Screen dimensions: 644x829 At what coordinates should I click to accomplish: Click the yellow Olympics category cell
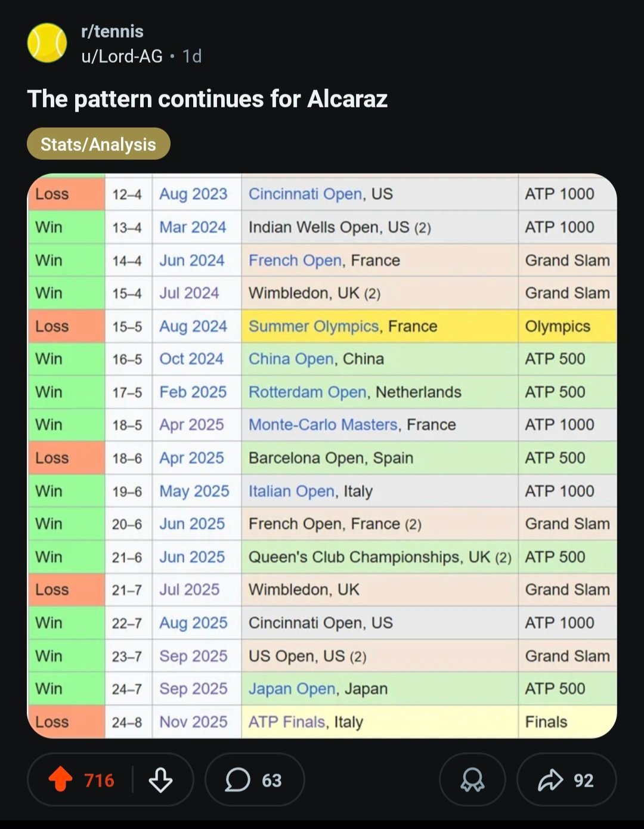(x=566, y=326)
